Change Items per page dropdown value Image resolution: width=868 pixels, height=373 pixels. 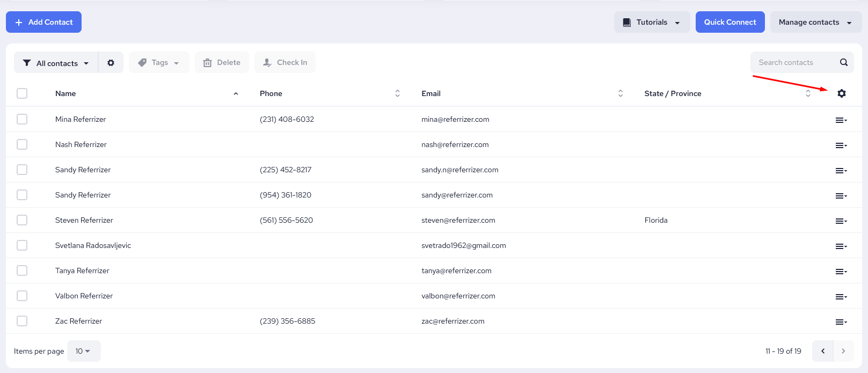click(84, 351)
